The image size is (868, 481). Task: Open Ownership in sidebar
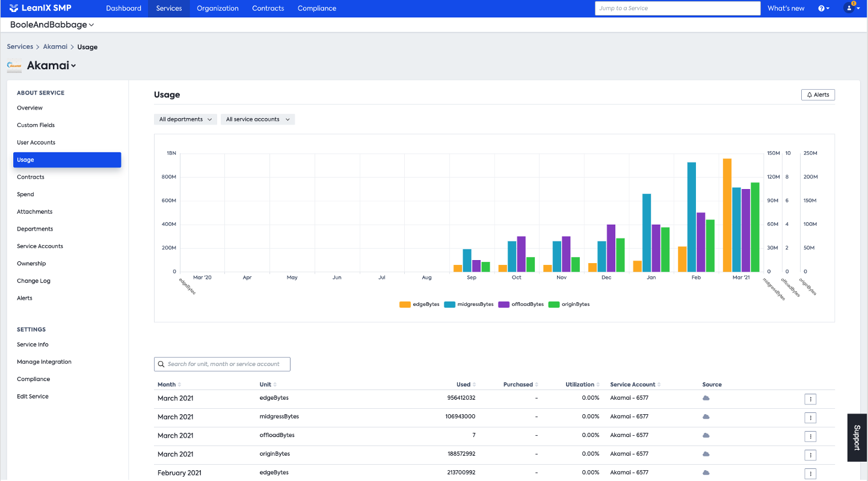click(x=31, y=264)
